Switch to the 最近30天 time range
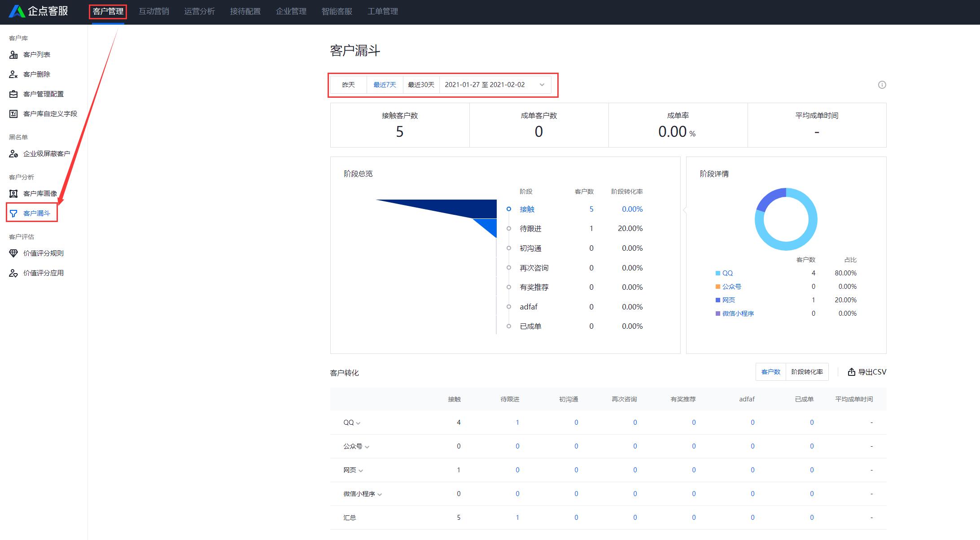 click(x=420, y=84)
